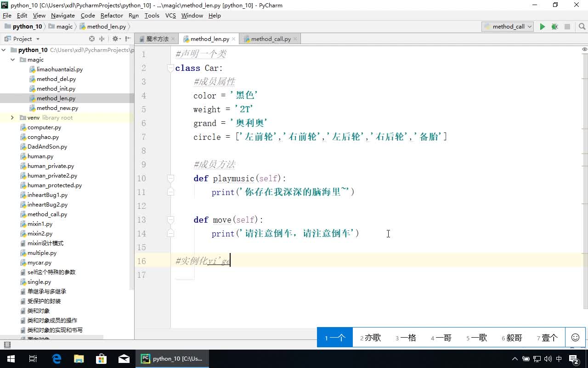The width and height of the screenshot is (588, 368).
Task: Hide the Project tool window
Action: click(128, 39)
